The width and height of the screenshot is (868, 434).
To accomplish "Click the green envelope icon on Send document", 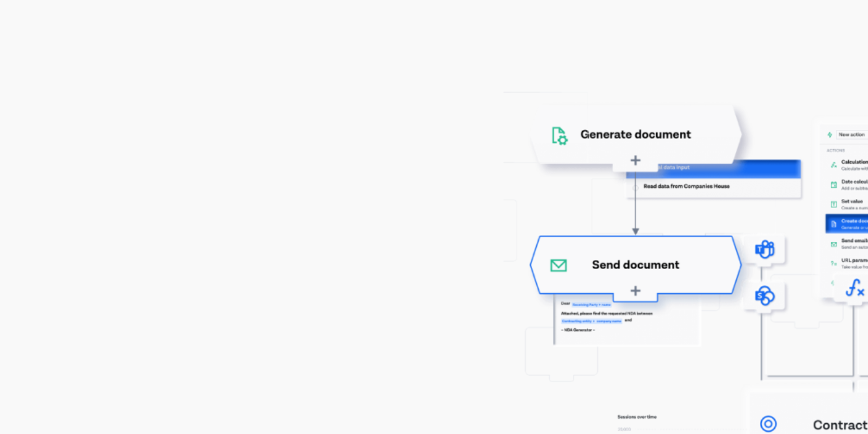I will (x=558, y=265).
